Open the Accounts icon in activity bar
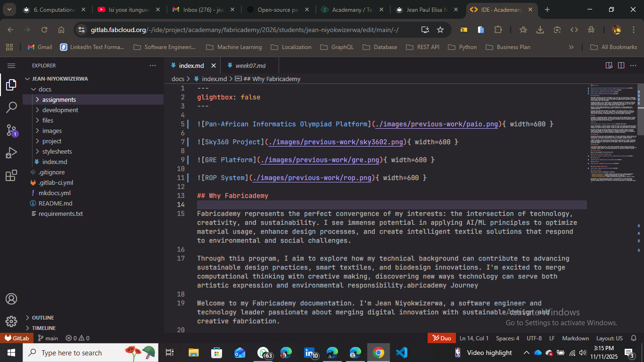Screen dimensions: 644x362 (11, 299)
